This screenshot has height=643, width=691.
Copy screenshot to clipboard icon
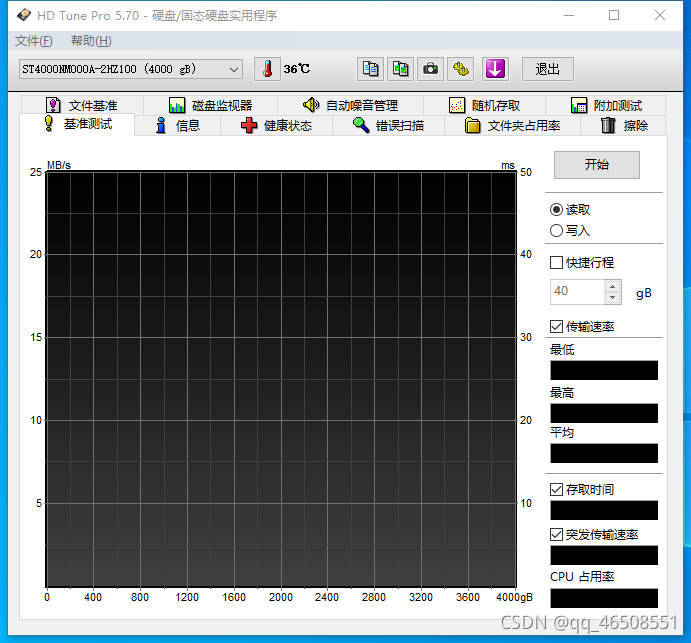[x=400, y=69]
